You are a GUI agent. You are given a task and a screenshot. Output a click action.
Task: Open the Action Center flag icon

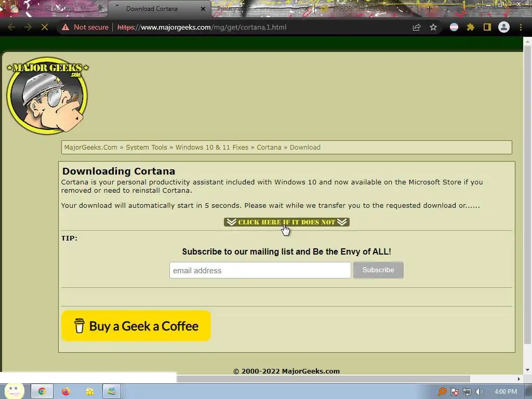(x=455, y=392)
